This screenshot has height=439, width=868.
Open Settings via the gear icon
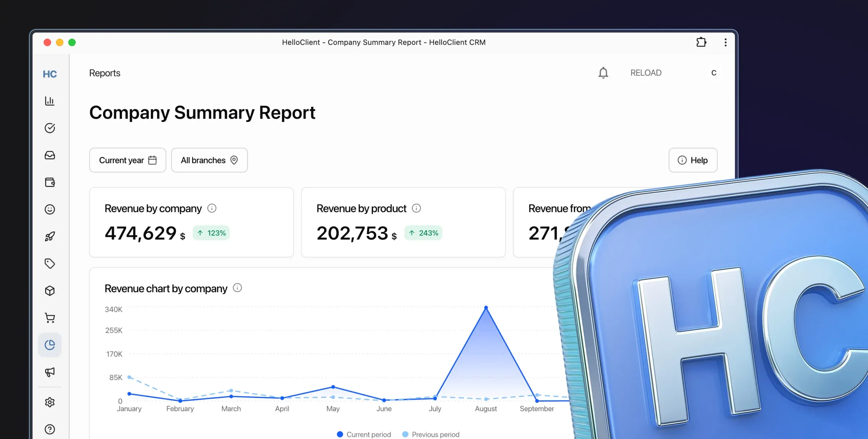pos(50,402)
